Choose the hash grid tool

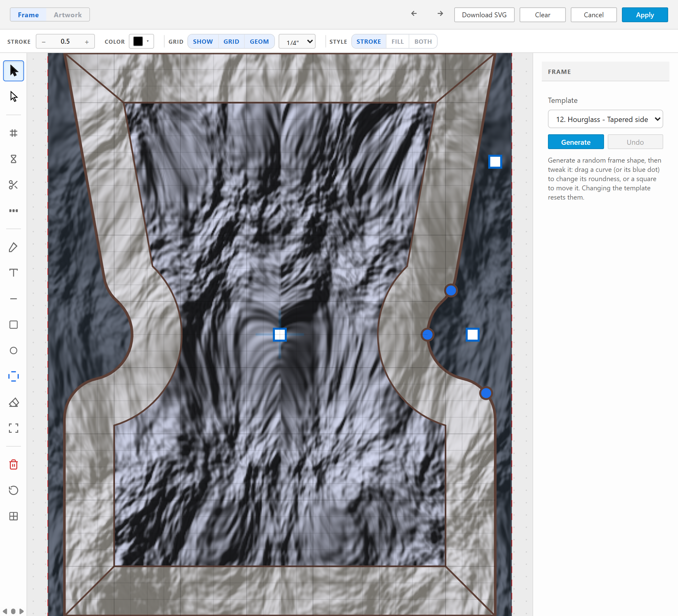[14, 133]
